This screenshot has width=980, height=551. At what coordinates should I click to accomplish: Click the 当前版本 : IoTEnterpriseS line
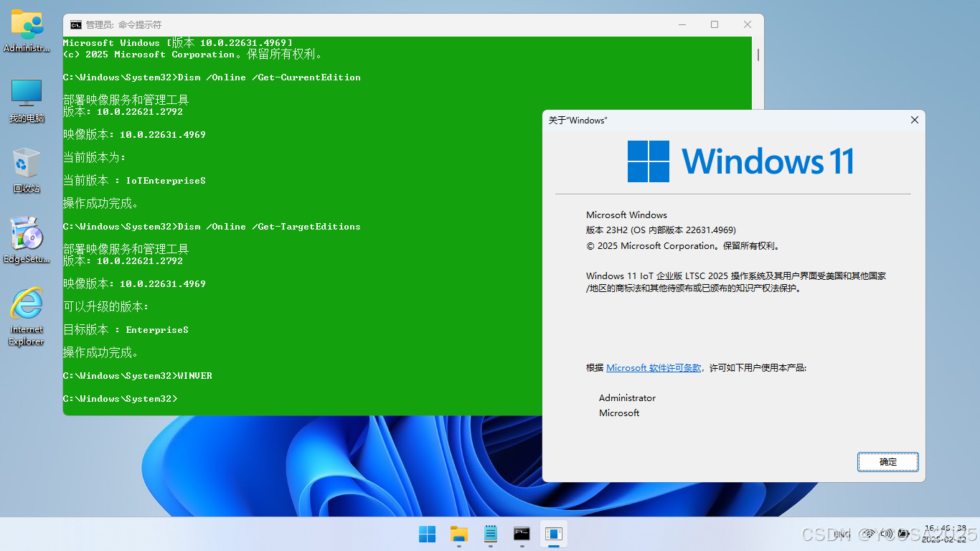point(134,181)
